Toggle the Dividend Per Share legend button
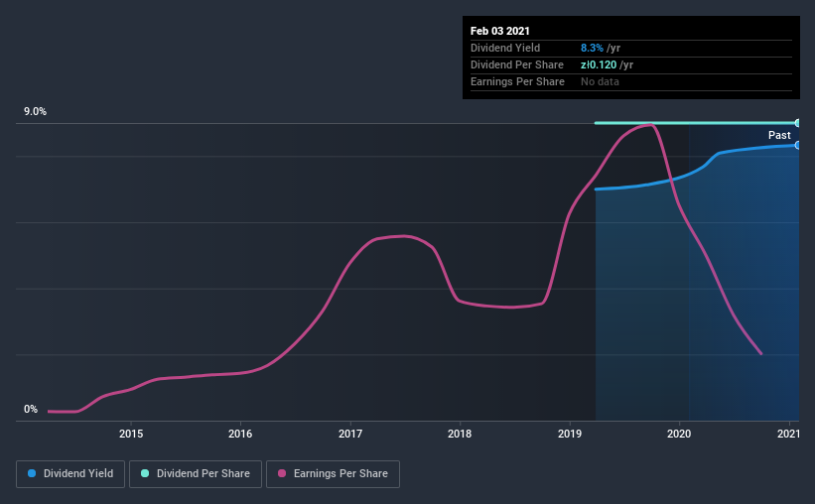The image size is (815, 504). pyautogui.click(x=196, y=474)
